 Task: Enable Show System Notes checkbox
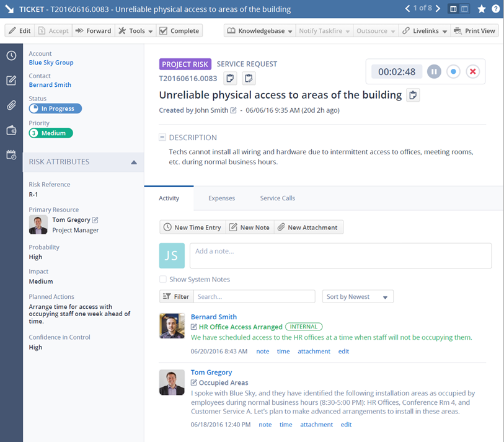click(163, 279)
